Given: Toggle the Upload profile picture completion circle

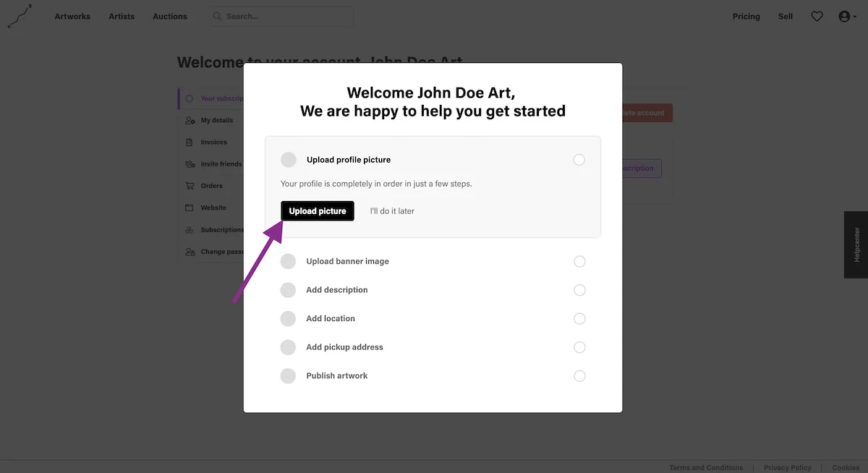Looking at the screenshot, I should click(x=579, y=160).
